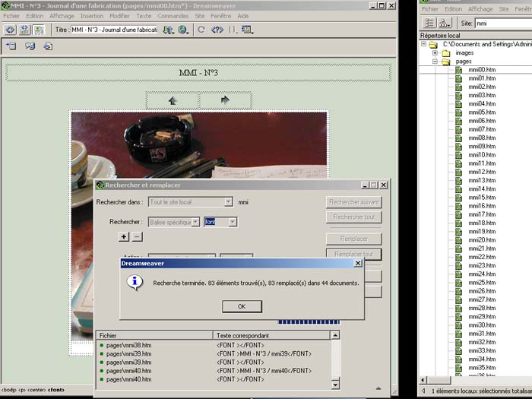Select result '<FONT >MMI - N°3 / mmi40</FONT>'
532x399 pixels.
pos(264,371)
